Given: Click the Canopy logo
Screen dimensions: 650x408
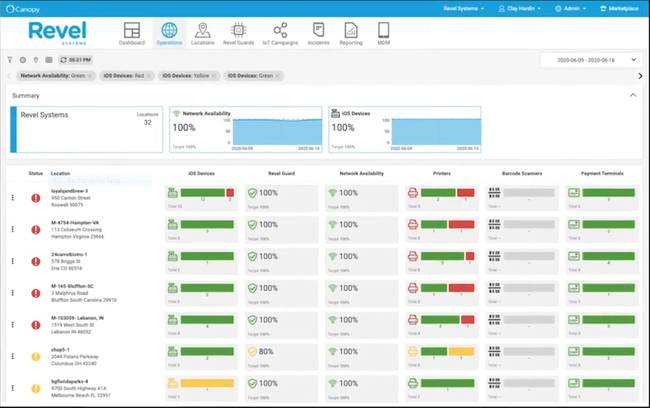Looking at the screenshot, I should [23, 9].
